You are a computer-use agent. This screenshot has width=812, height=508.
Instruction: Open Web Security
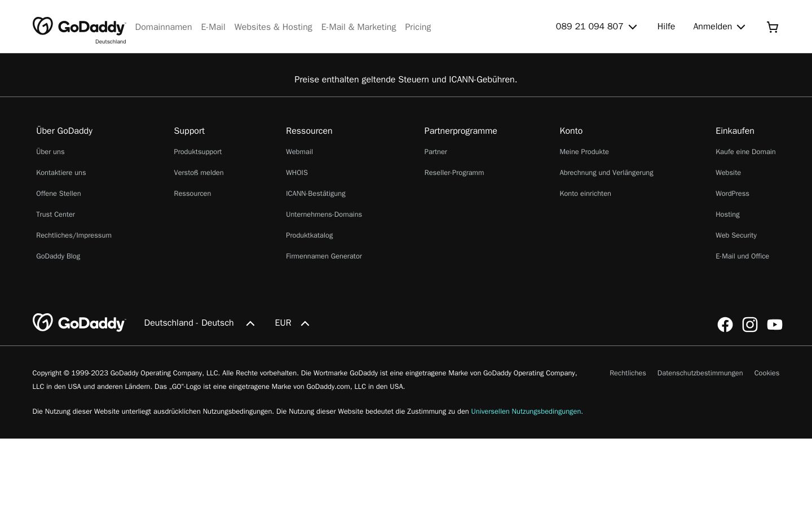coord(736,235)
